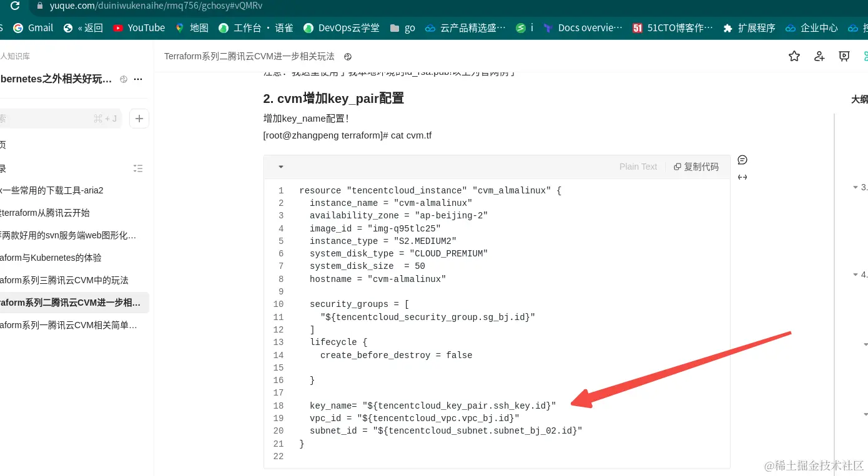Click the heading 2. cvm增加key_pair配置
The image size is (868, 476).
[333, 98]
